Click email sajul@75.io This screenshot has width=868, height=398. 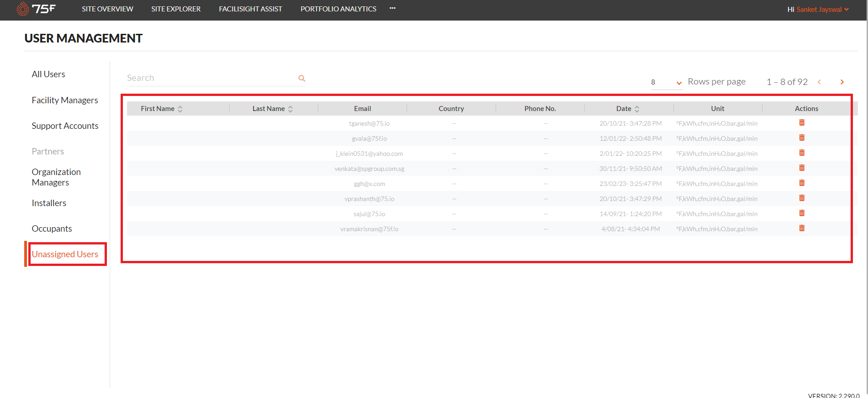pos(369,214)
